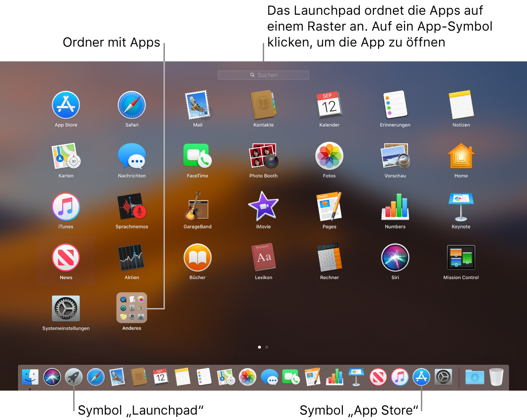Open the iMovie app
The image size is (527, 420).
[x=263, y=206]
